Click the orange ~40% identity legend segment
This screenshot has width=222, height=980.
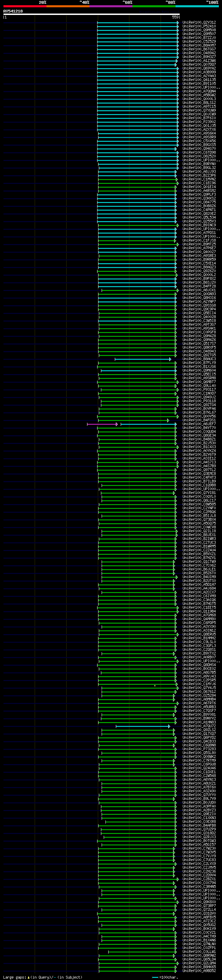(x=68, y=6)
